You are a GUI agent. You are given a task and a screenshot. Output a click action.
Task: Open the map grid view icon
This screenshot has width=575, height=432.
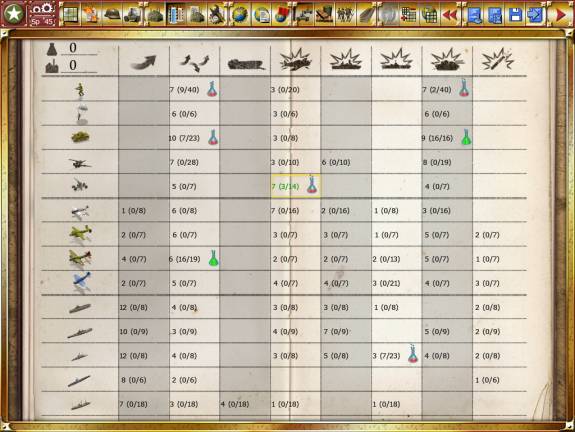pos(71,15)
